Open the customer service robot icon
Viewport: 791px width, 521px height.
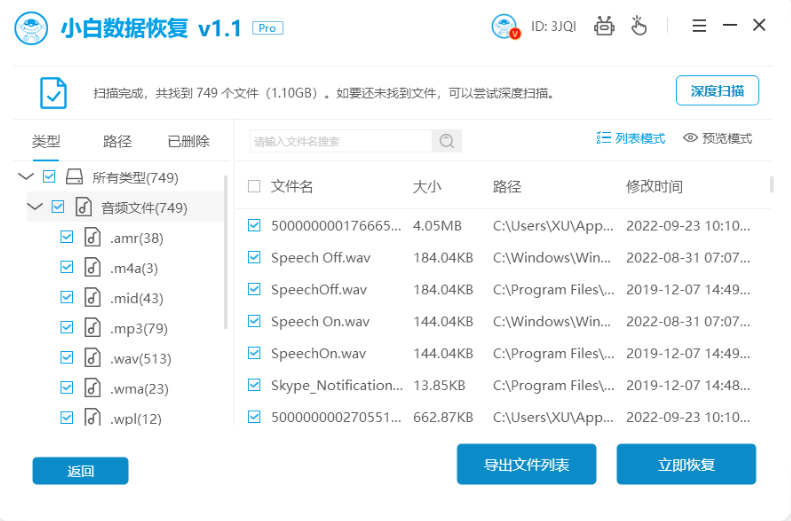tap(604, 27)
